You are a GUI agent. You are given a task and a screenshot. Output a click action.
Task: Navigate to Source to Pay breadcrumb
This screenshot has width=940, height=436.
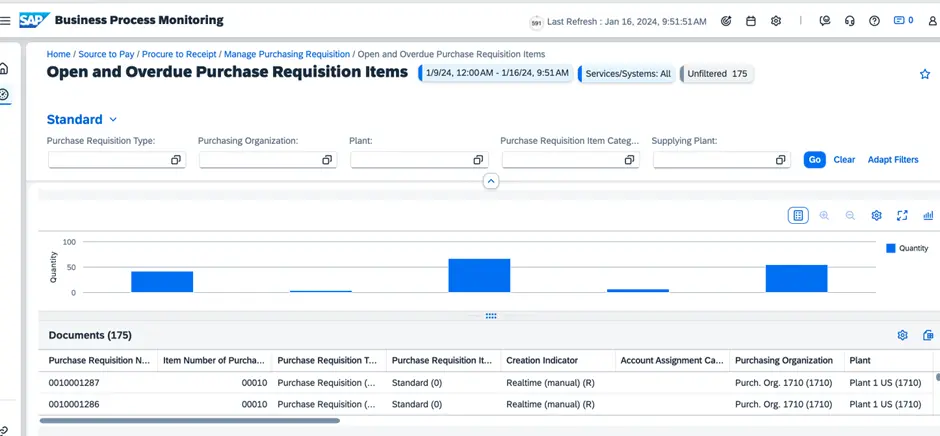pos(106,54)
